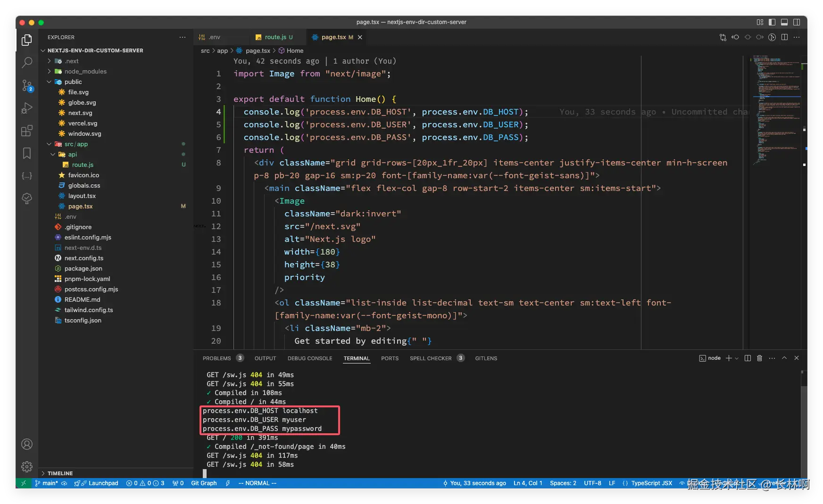This screenshot has width=823, height=504.
Task: Split the terminal panel
Action: pos(748,358)
